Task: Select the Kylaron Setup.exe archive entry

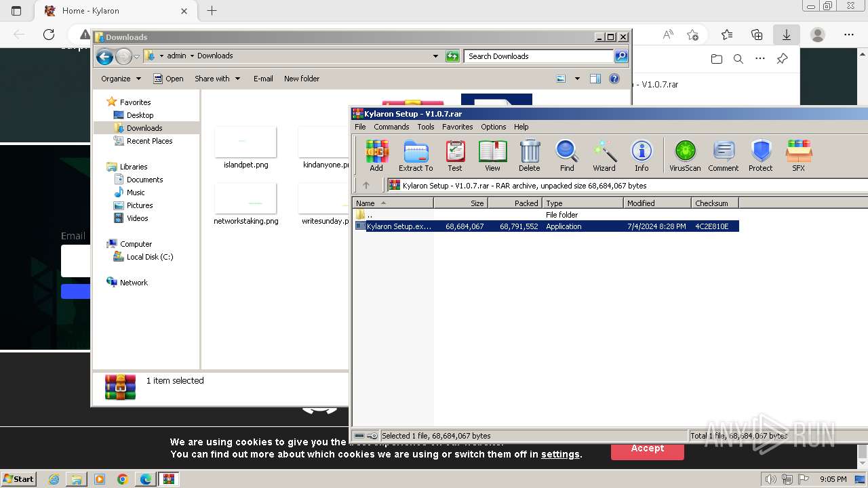Action: tap(546, 226)
